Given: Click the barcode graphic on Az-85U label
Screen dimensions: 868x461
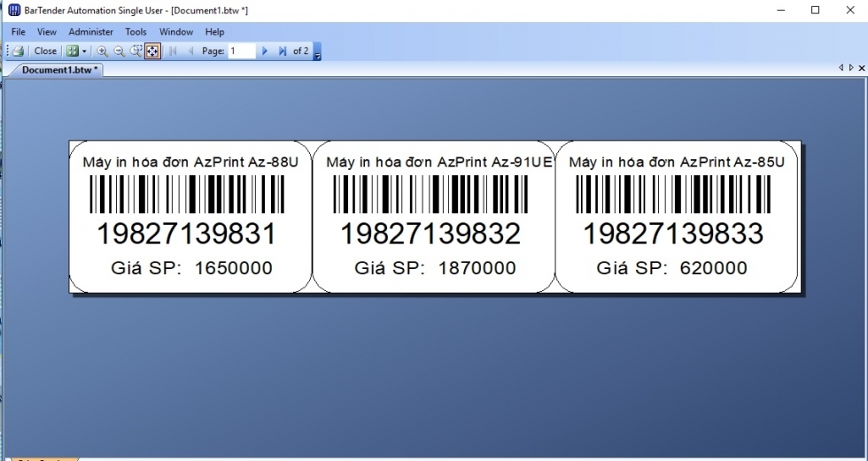Looking at the screenshot, I should point(673,194).
